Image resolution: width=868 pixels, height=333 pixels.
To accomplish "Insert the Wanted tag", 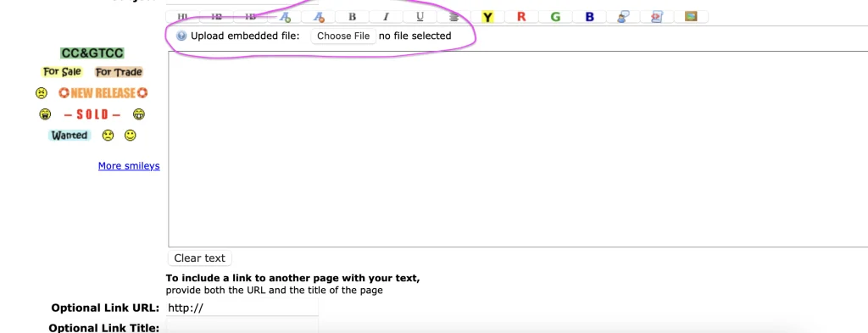I will 70,136.
